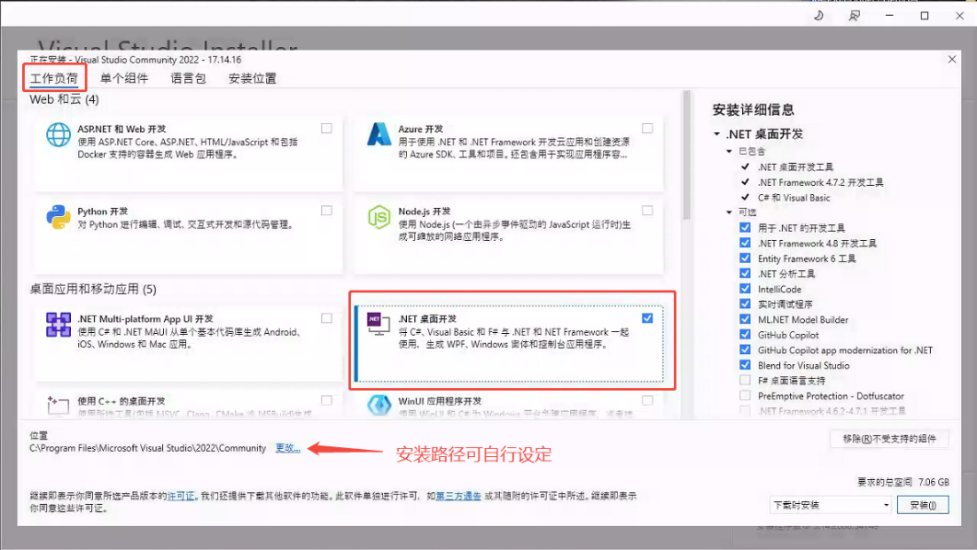Uncheck .NET Framework 4.8 开发工具 component
The image size is (977, 550).
point(745,243)
